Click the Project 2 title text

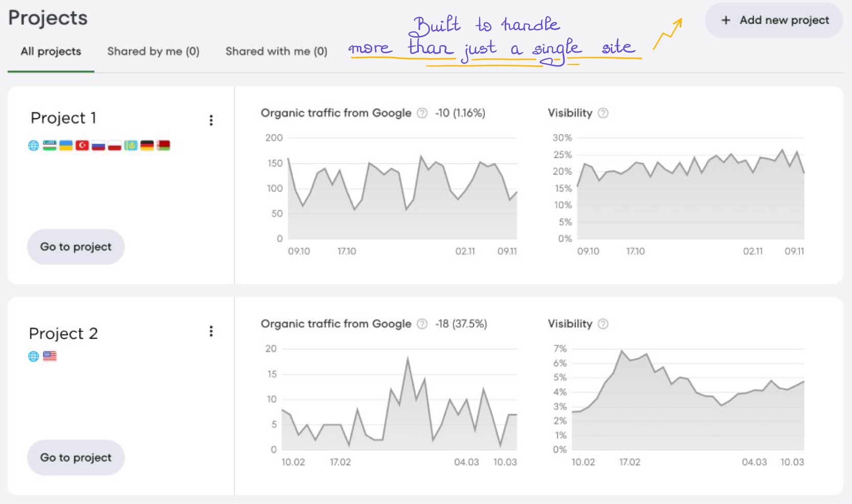[x=63, y=333]
